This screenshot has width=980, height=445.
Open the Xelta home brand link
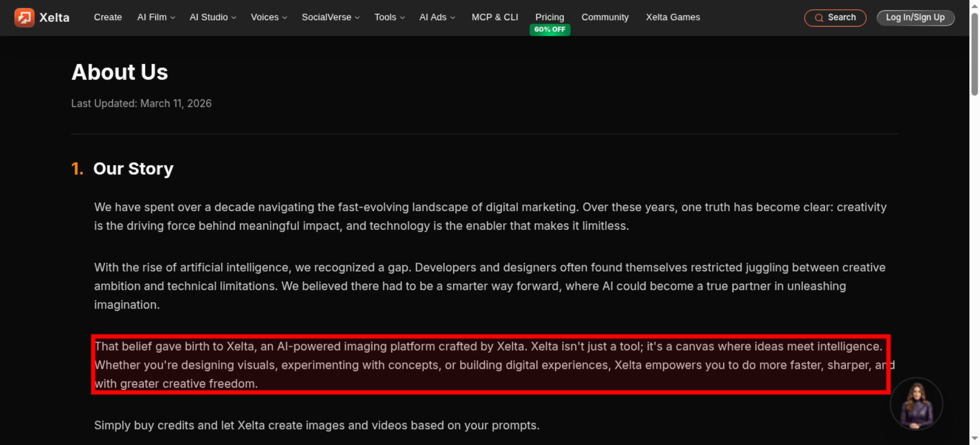click(42, 18)
